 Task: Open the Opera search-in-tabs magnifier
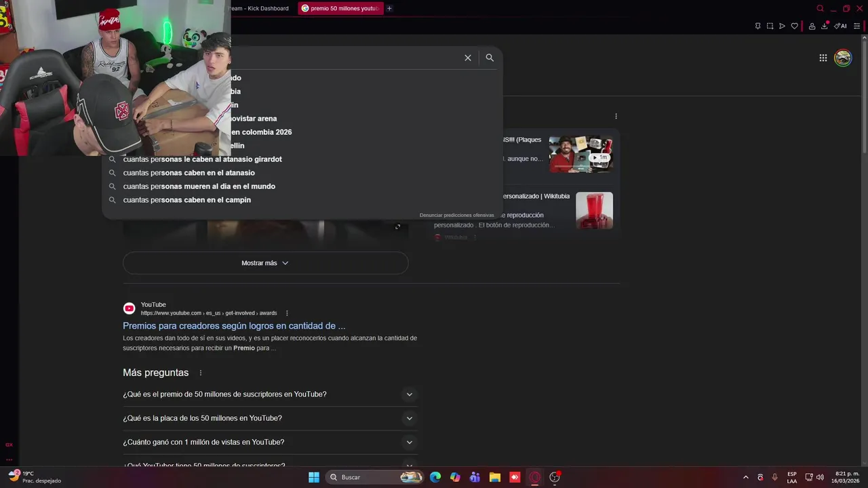[820, 8]
